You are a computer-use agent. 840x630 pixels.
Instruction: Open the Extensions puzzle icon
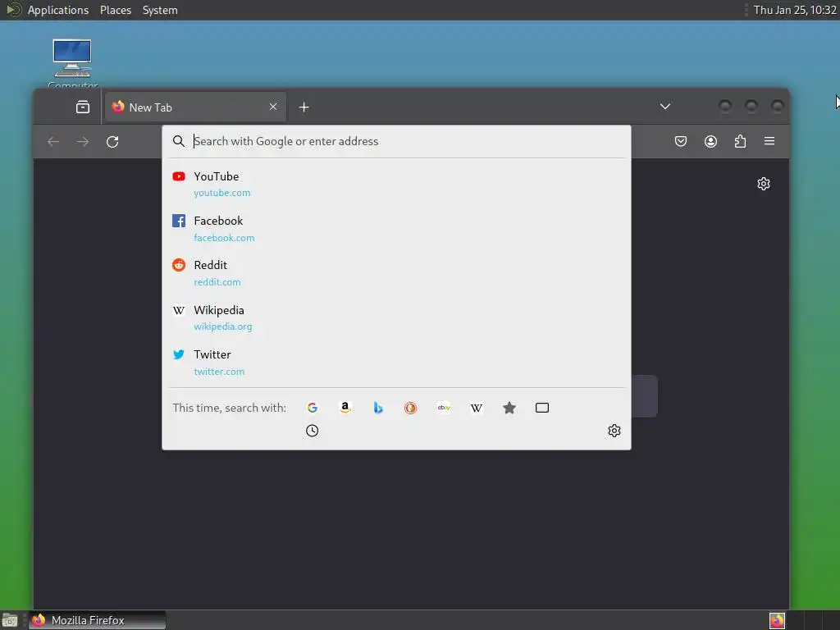pos(741,141)
